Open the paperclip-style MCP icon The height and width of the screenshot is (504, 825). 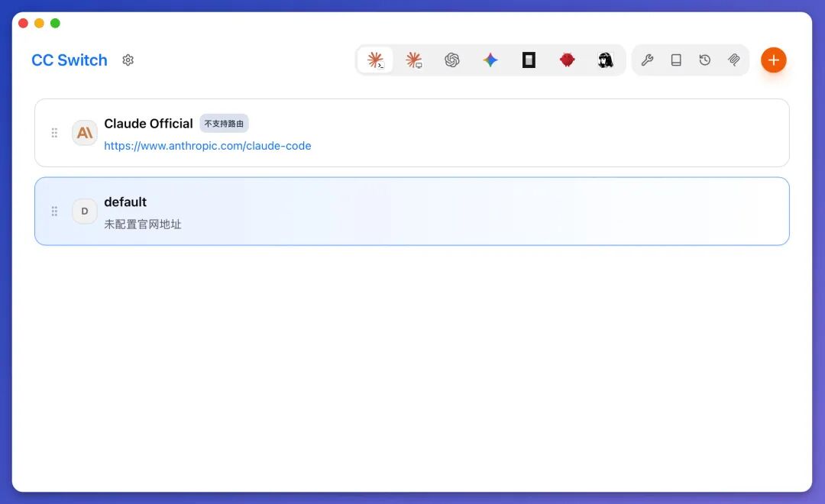[x=734, y=60]
